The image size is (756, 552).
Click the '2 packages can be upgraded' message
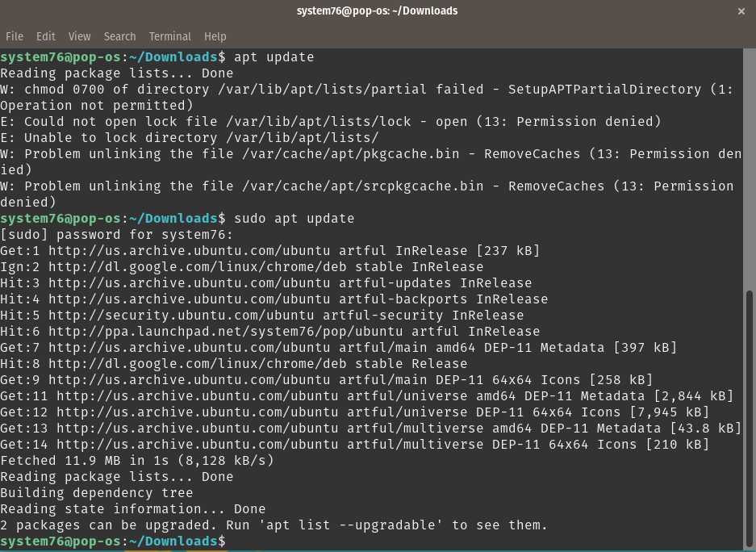(x=274, y=525)
